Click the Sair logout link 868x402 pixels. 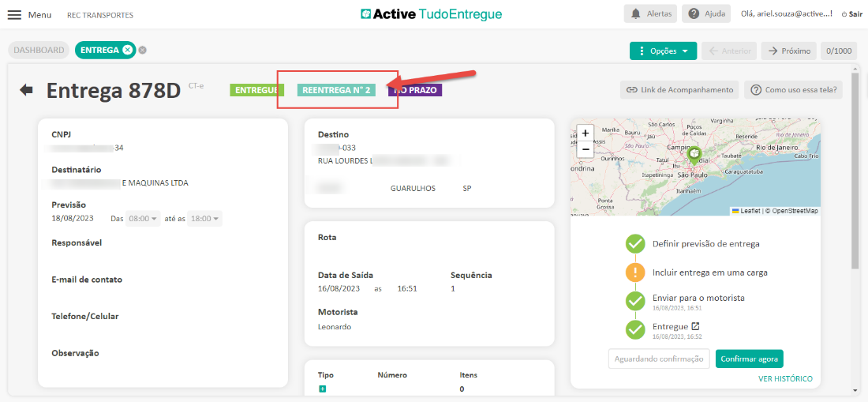tap(851, 14)
